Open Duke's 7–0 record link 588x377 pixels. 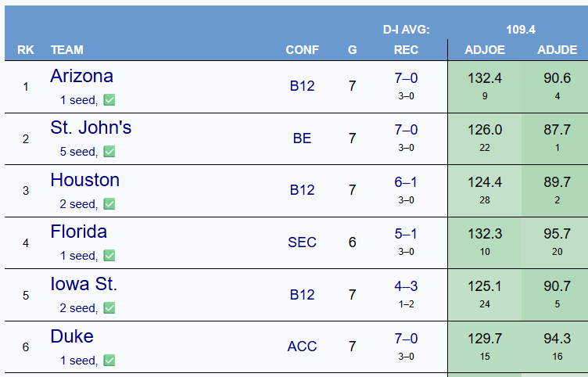pos(406,339)
